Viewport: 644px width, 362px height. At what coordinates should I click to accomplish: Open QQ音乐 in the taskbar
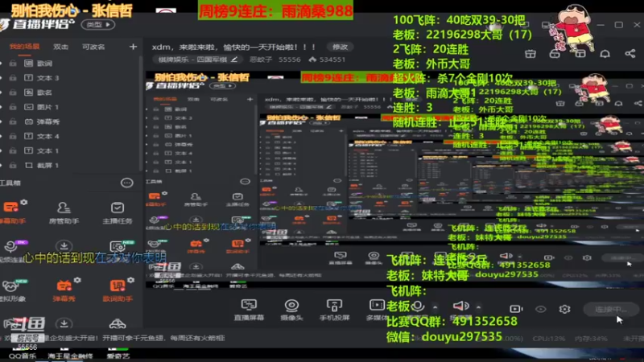point(23,356)
